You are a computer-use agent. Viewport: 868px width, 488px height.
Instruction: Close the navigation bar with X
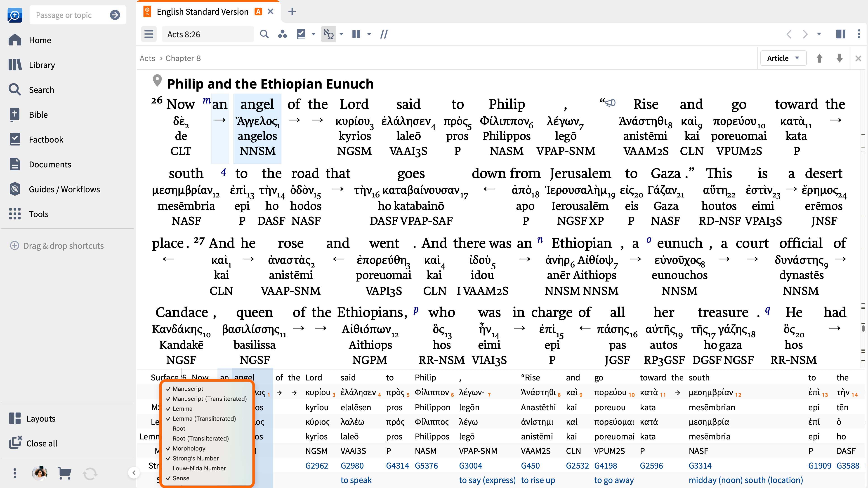tap(858, 58)
